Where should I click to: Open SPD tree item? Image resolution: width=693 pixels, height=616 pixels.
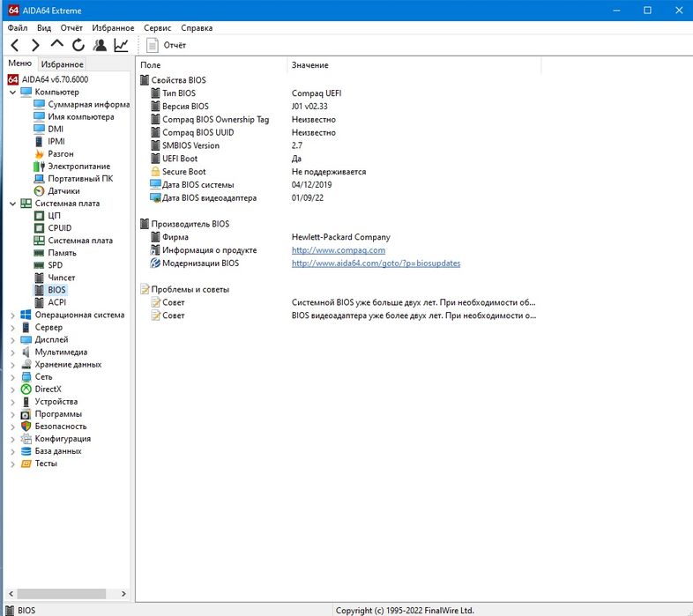56,265
